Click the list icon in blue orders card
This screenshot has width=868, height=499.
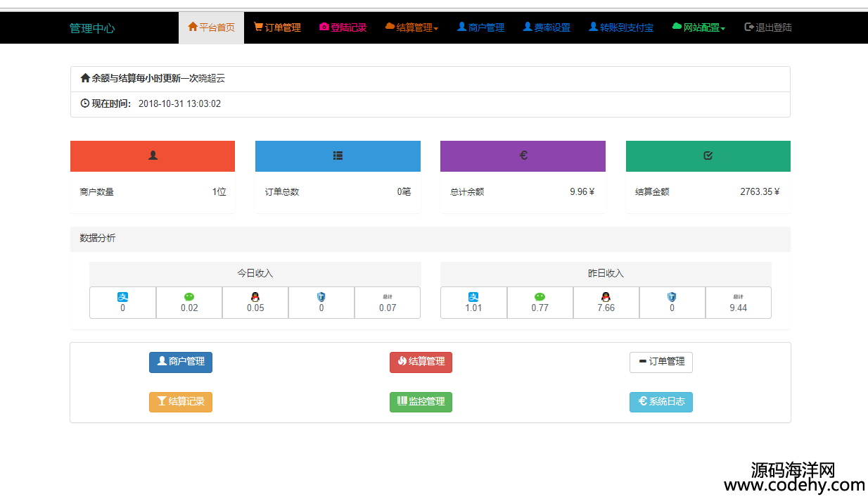click(x=338, y=156)
